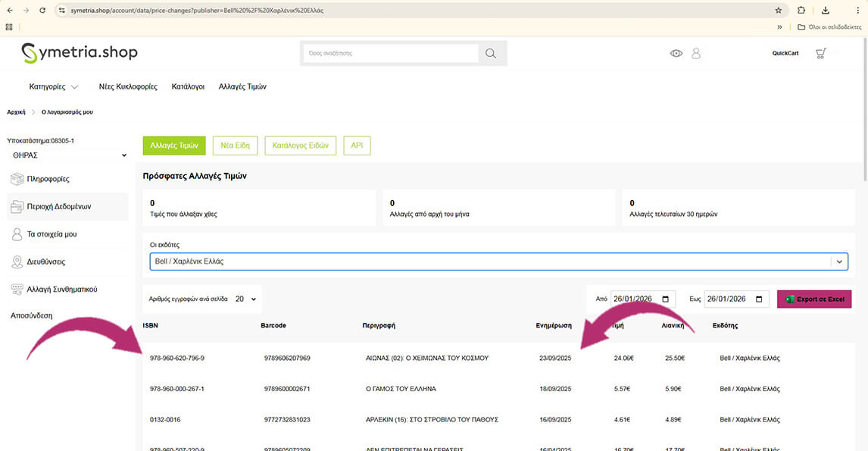Screen dimensions: 868x451
Task: Click Αποσύνδεση to log out
Action: point(32,315)
